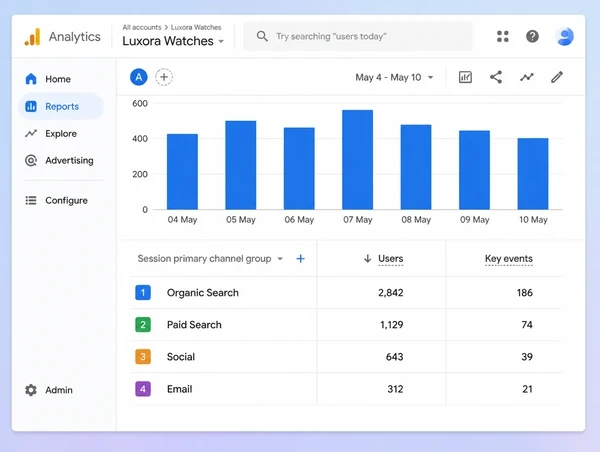Viewport: 600px width, 452px height.
Task: Click the 600 y-axis label
Action: tap(140, 103)
